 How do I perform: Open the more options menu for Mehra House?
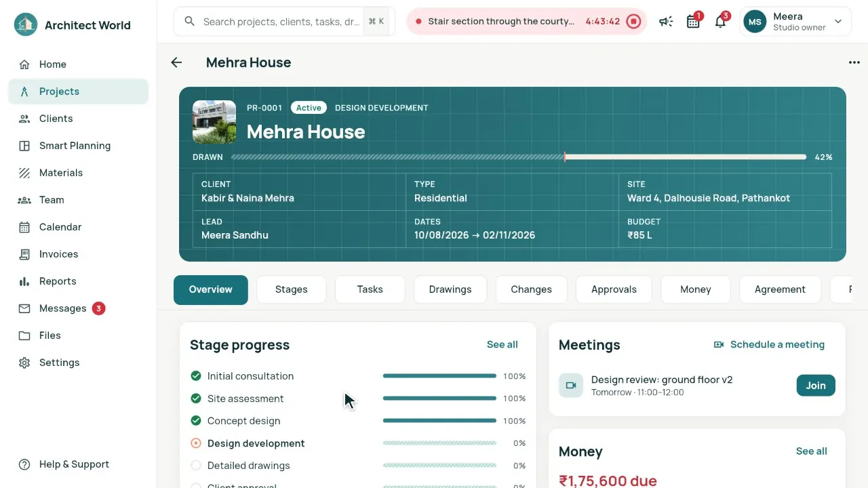[854, 62]
